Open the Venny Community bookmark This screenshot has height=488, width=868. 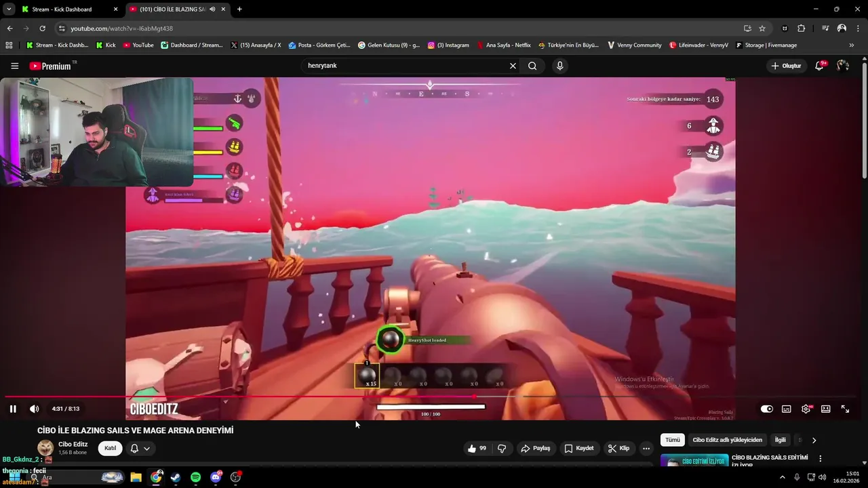[634, 45]
